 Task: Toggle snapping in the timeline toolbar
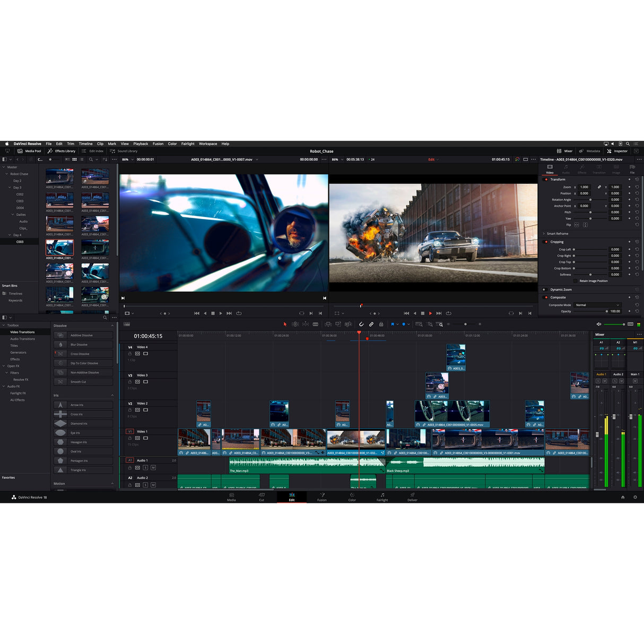pyautogui.click(x=361, y=324)
